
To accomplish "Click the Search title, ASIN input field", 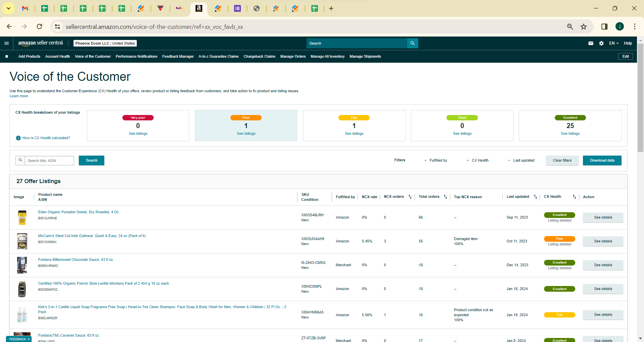I will 49,161.
